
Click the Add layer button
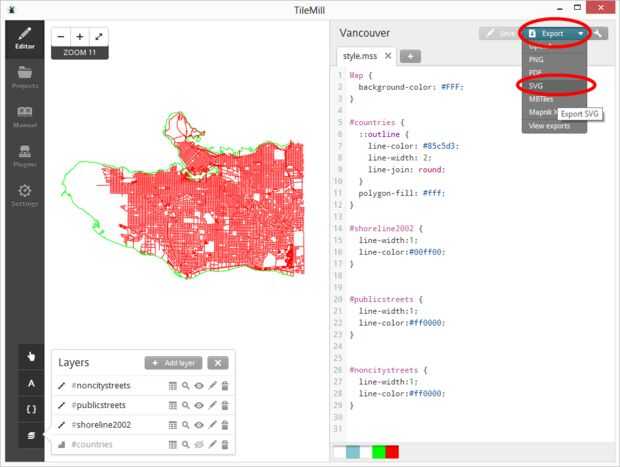[173, 363]
